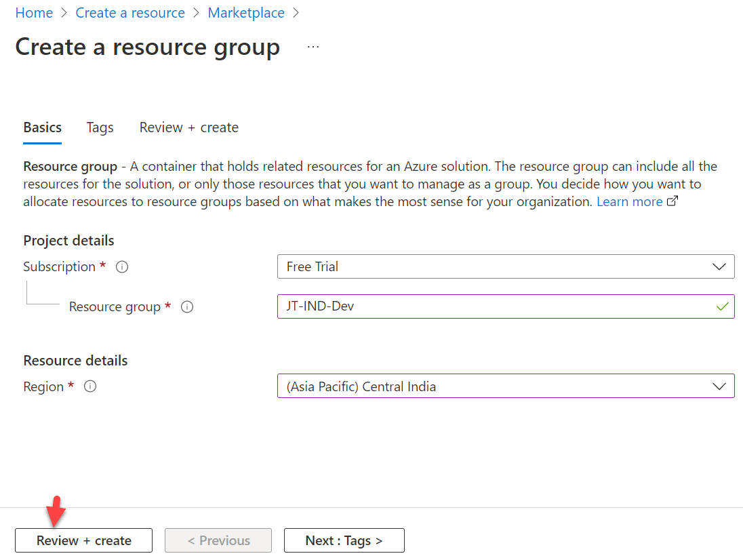This screenshot has width=743, height=560.
Task: Open Marketplace from the breadcrumb trail
Action: (246, 12)
